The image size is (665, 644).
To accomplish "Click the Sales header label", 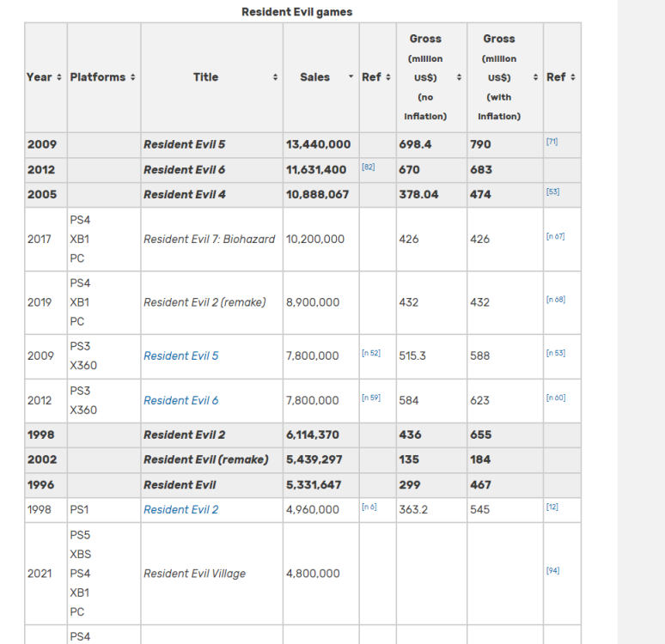I will pyautogui.click(x=314, y=77).
